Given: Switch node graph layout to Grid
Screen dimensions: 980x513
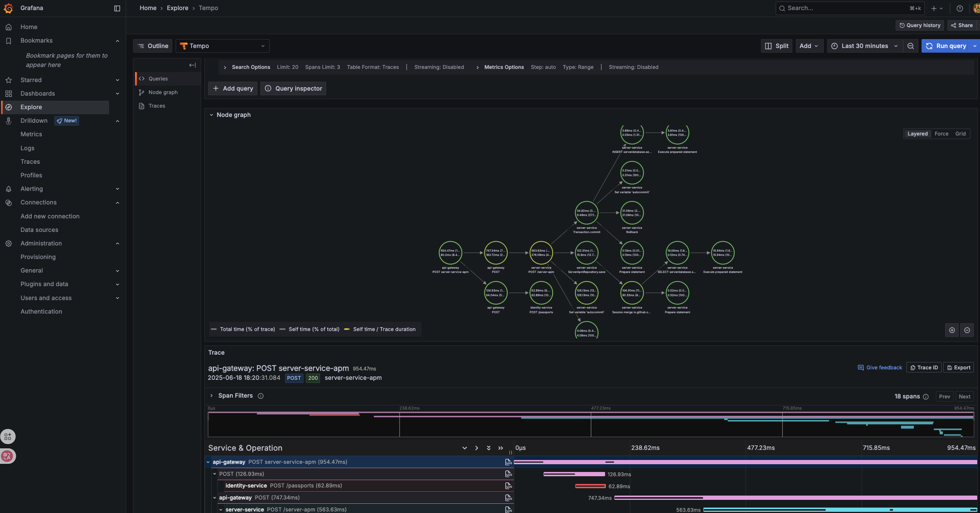Looking at the screenshot, I should (x=960, y=134).
